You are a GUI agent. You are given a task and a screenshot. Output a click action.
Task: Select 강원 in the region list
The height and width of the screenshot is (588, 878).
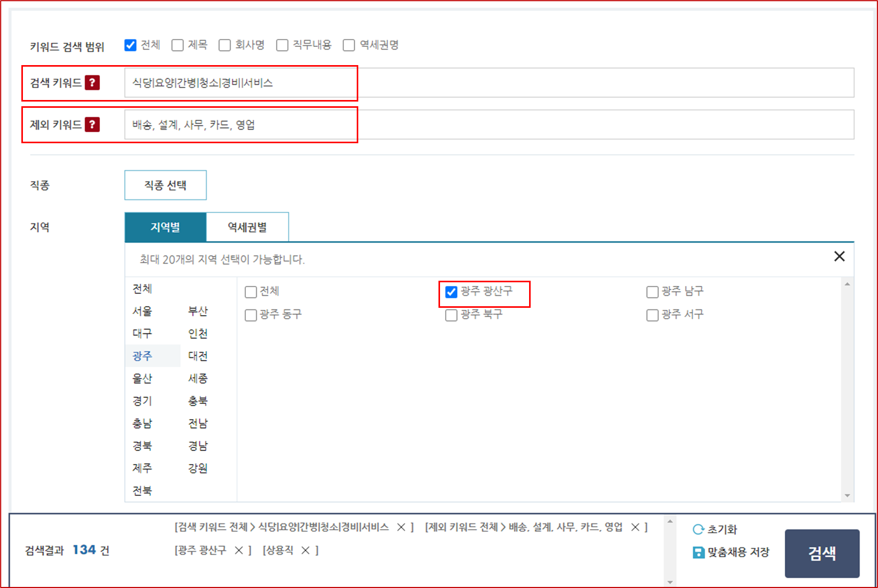coord(198,468)
